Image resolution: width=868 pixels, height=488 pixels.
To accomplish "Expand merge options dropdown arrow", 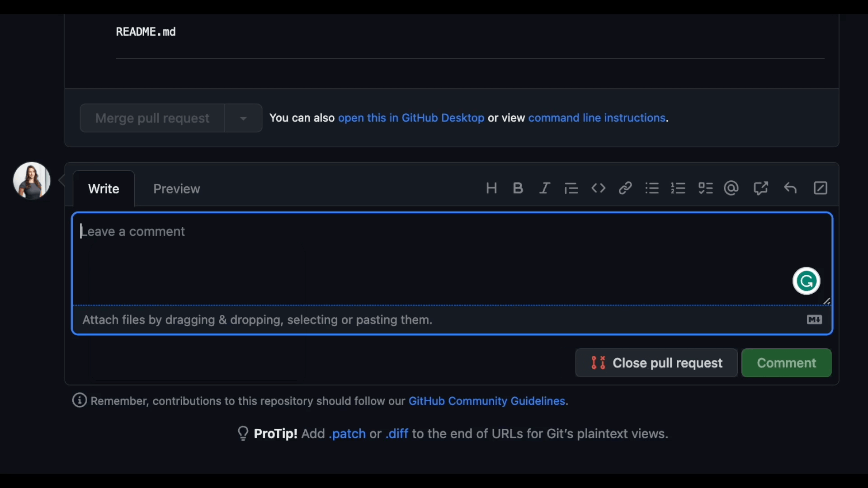I will (x=243, y=118).
